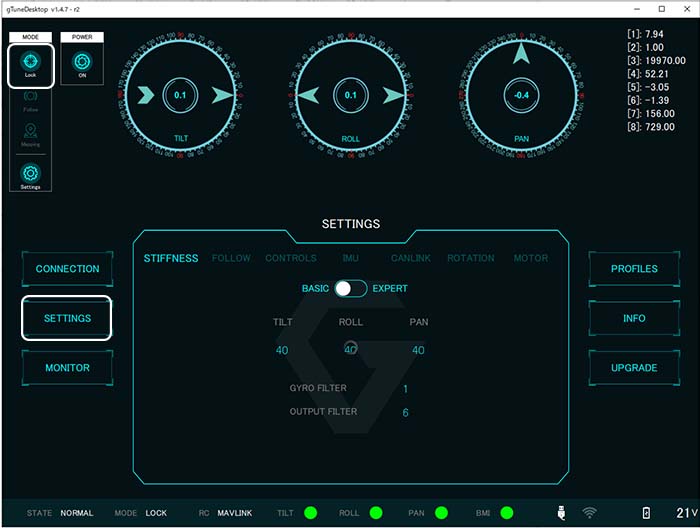Click the BMI green status indicator
The image size is (700, 528).
507,513
